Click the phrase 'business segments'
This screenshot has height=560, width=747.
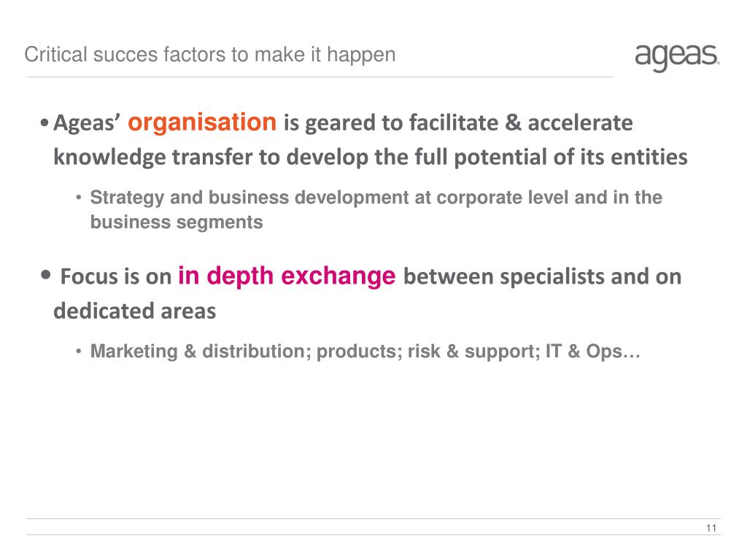(177, 222)
